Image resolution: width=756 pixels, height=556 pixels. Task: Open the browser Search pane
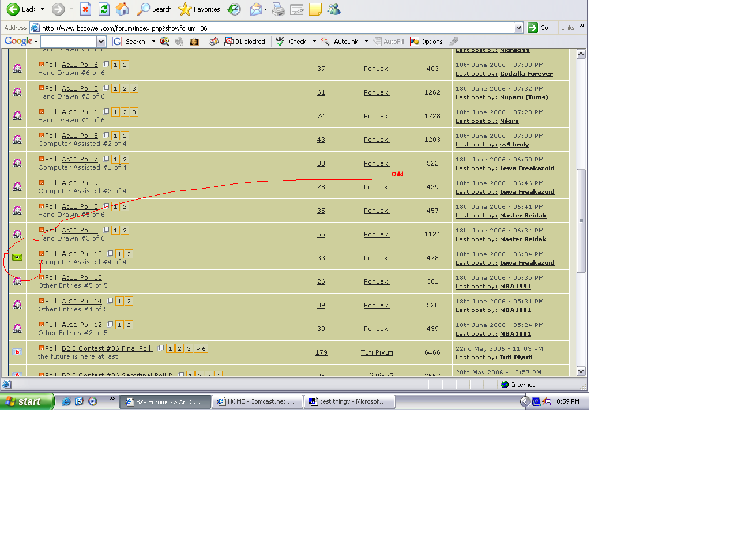155,9
